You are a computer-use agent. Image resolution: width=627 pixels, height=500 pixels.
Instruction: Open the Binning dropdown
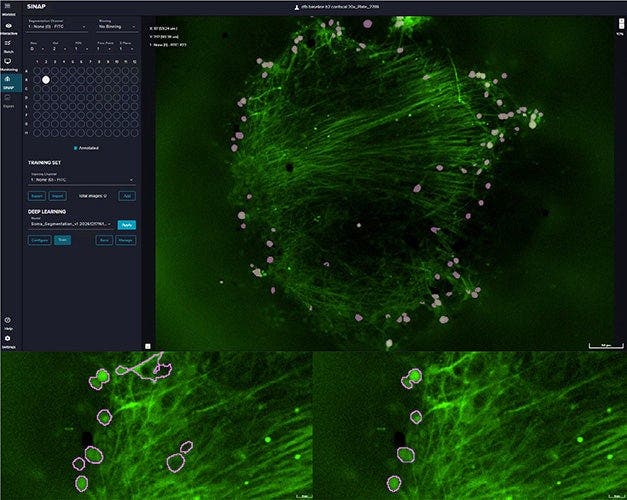coord(117,26)
